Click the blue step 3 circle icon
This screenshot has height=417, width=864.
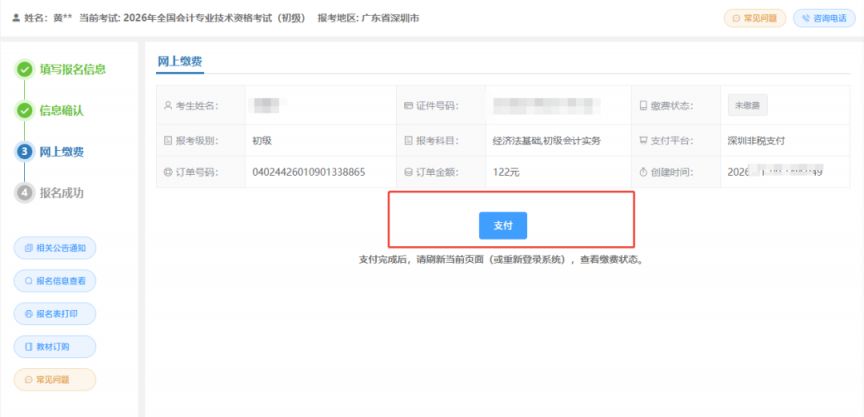point(24,152)
